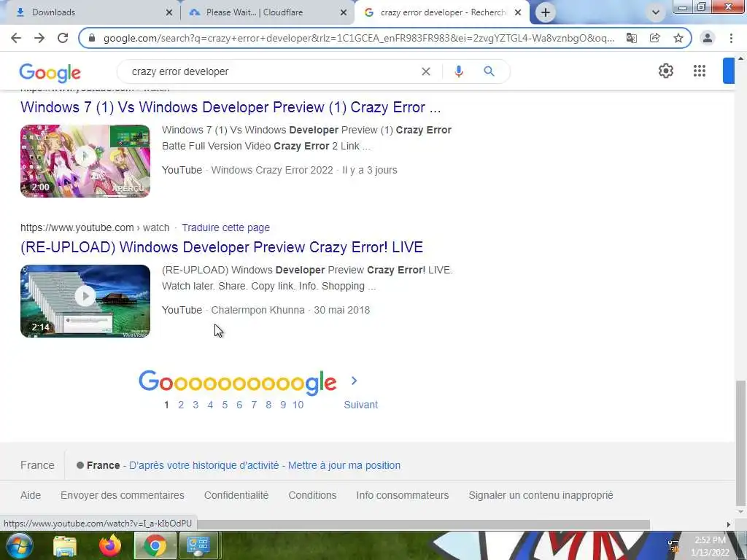This screenshot has height=560, width=747.
Task: Open Windows Explorer from the taskbar
Action: [x=65, y=546]
